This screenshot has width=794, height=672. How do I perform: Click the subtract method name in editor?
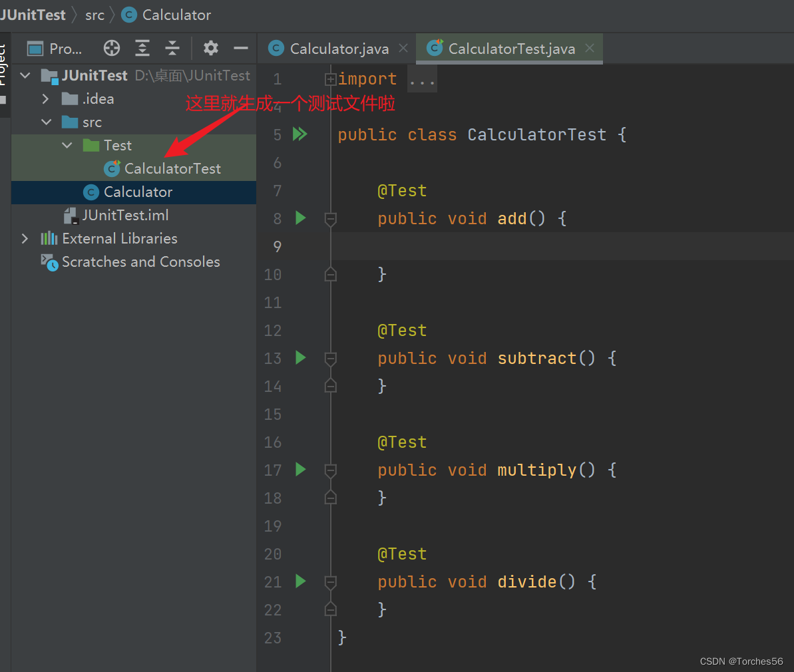point(536,358)
